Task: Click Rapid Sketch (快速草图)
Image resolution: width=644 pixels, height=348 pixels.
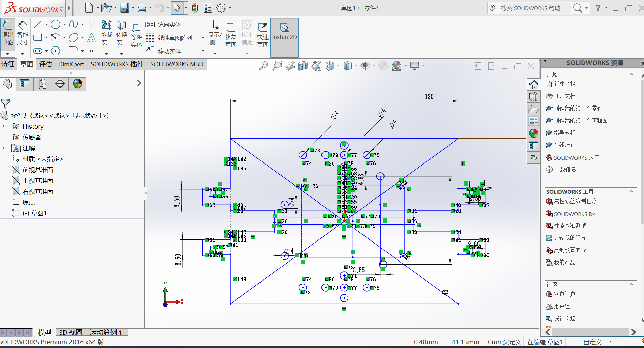Action: [x=263, y=35]
